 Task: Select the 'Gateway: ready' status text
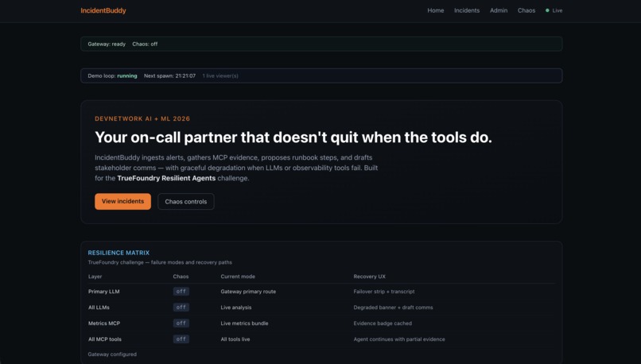(x=107, y=45)
